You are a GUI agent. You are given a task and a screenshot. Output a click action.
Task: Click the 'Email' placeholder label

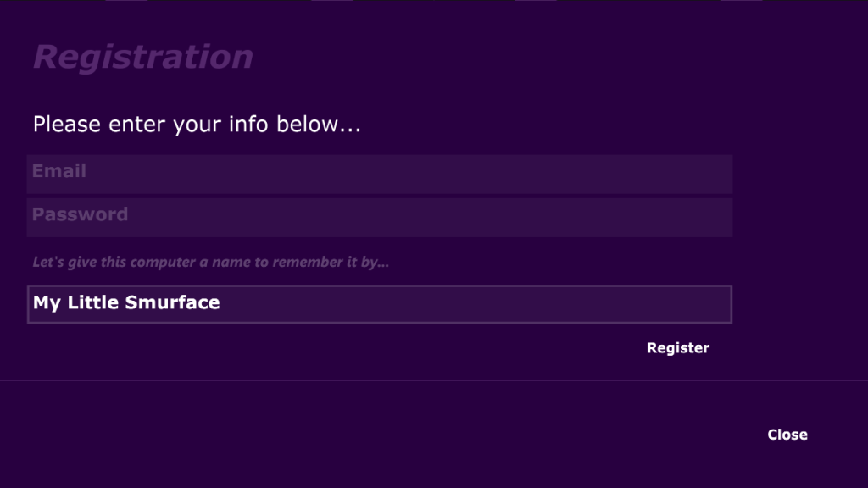click(59, 171)
